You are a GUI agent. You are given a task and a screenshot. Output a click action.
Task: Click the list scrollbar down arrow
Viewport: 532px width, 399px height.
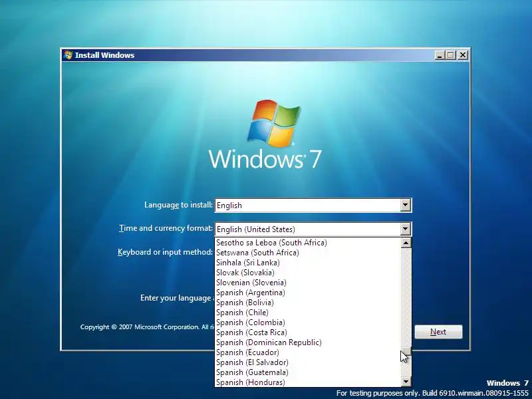click(x=406, y=382)
